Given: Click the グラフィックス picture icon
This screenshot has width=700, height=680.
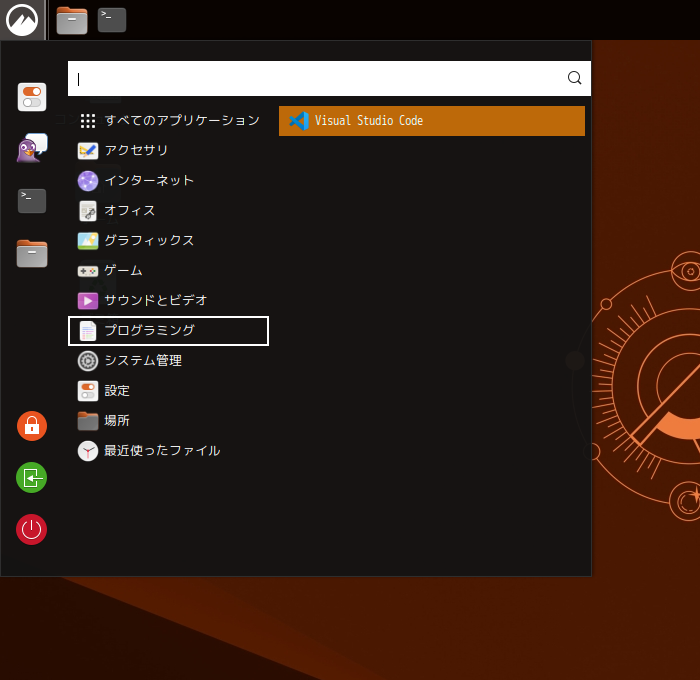Looking at the screenshot, I should pyautogui.click(x=88, y=241).
